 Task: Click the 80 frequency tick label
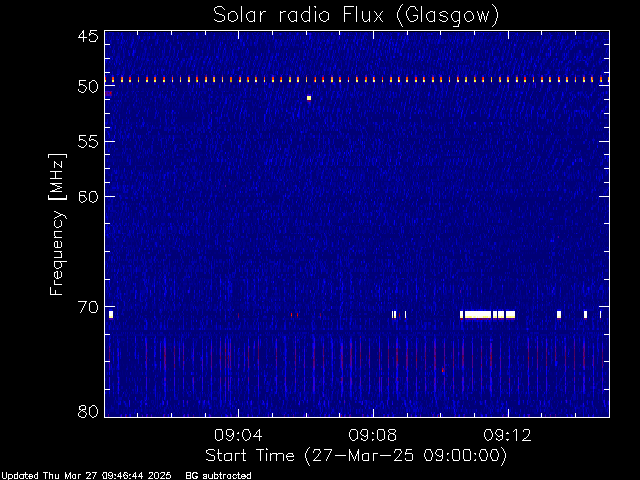88,411
